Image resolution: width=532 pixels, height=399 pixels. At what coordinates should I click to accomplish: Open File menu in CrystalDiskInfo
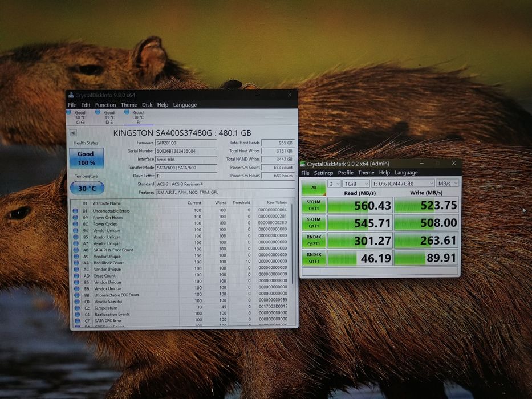coord(72,105)
